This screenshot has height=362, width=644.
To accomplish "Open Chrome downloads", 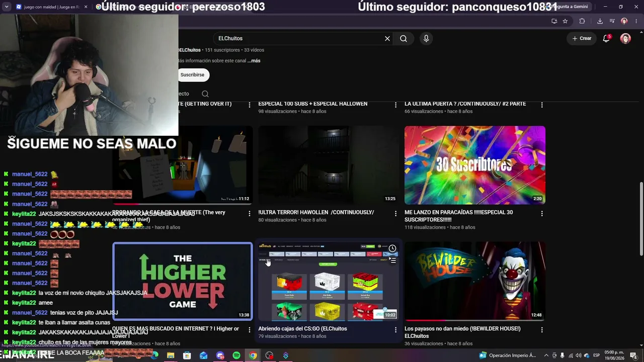I will pyautogui.click(x=600, y=21).
